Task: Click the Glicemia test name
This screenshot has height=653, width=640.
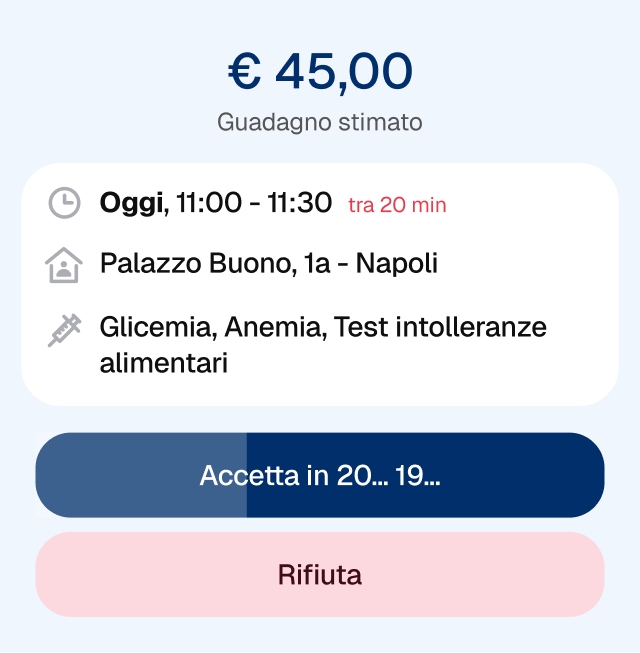Action: coord(157,327)
